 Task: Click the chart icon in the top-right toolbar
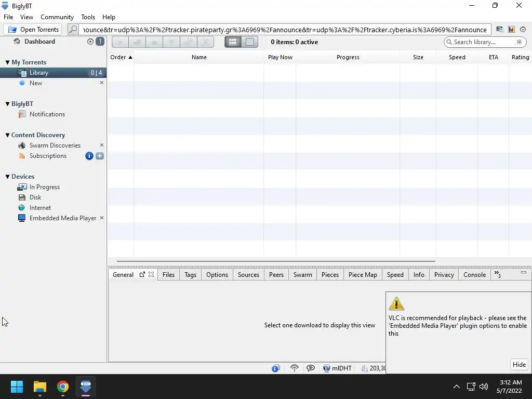(x=511, y=30)
